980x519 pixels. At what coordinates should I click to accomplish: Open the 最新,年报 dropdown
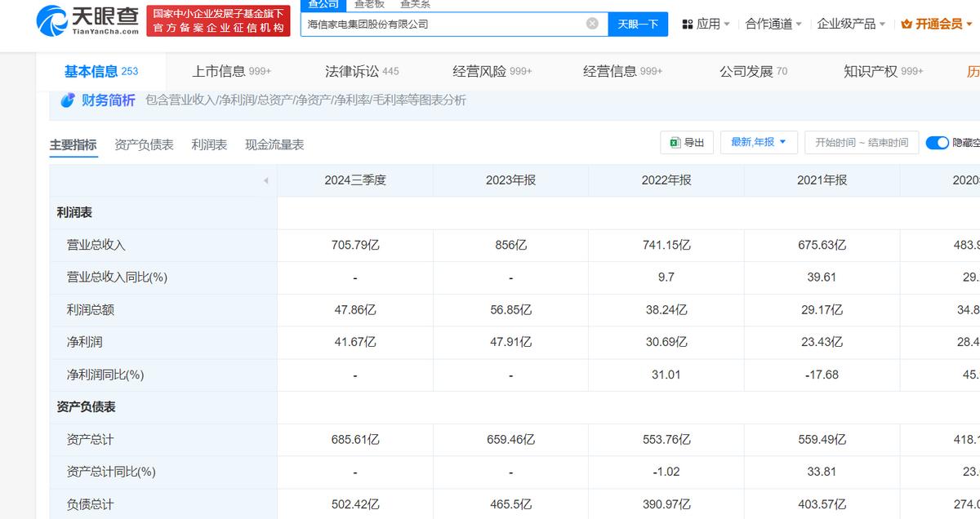(759, 142)
